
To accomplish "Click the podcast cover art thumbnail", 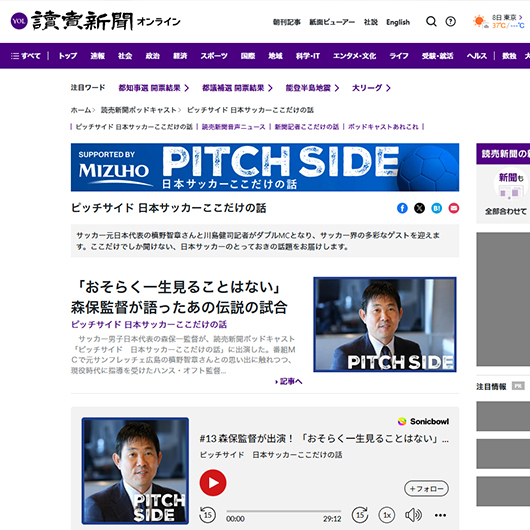I will [135, 471].
